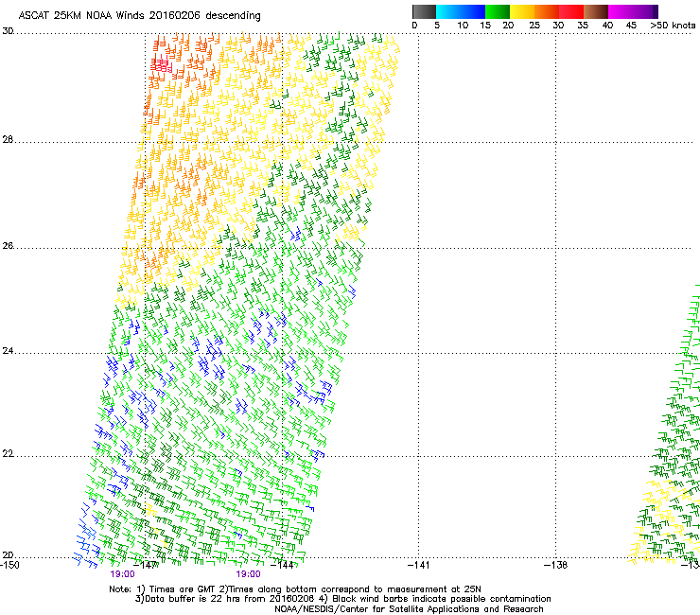Click the NOAA/NESDIS Center credit line
The image size is (700, 615).
click(409, 609)
